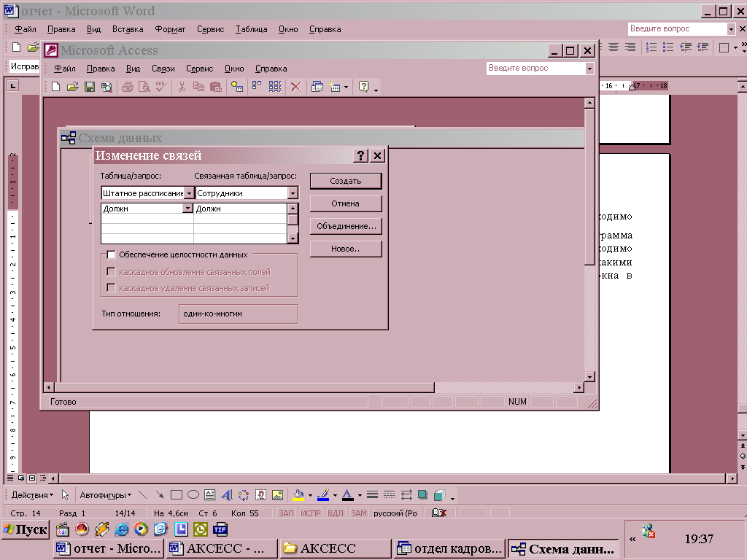747x560 pixels.
Task: Click down arrow of the field grid scrollbar
Action: point(293,238)
